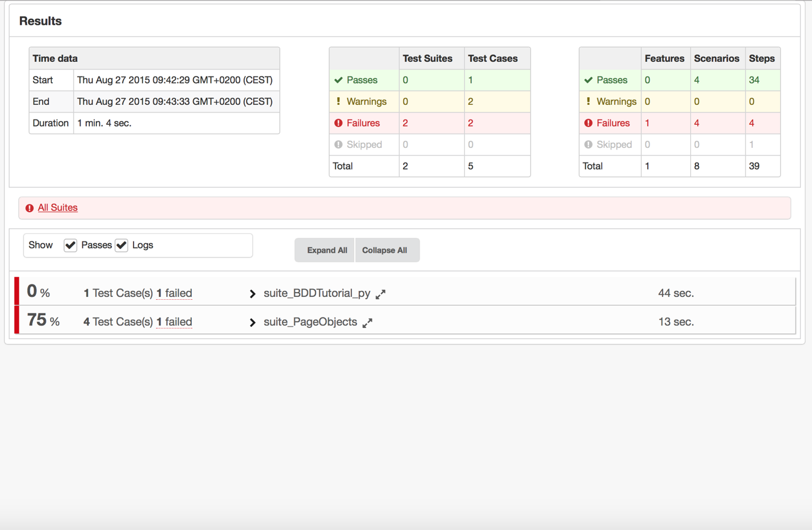
Task: Click the Expand All button
Action: [325, 250]
